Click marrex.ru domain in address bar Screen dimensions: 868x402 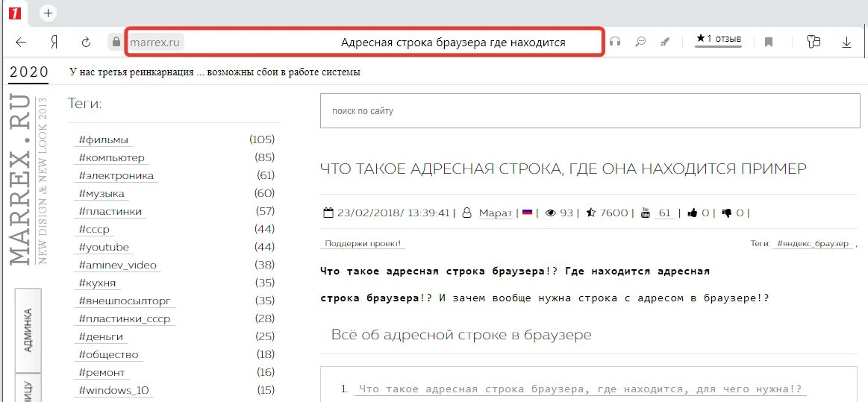(x=154, y=42)
